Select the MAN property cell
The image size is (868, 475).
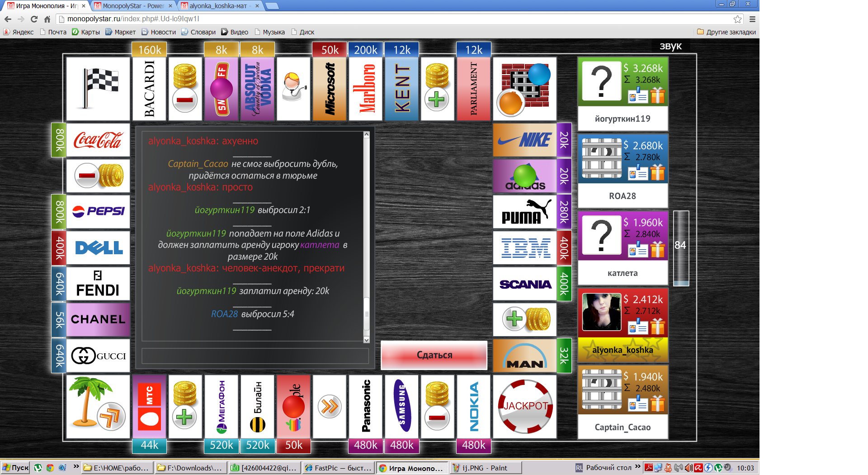click(x=524, y=356)
